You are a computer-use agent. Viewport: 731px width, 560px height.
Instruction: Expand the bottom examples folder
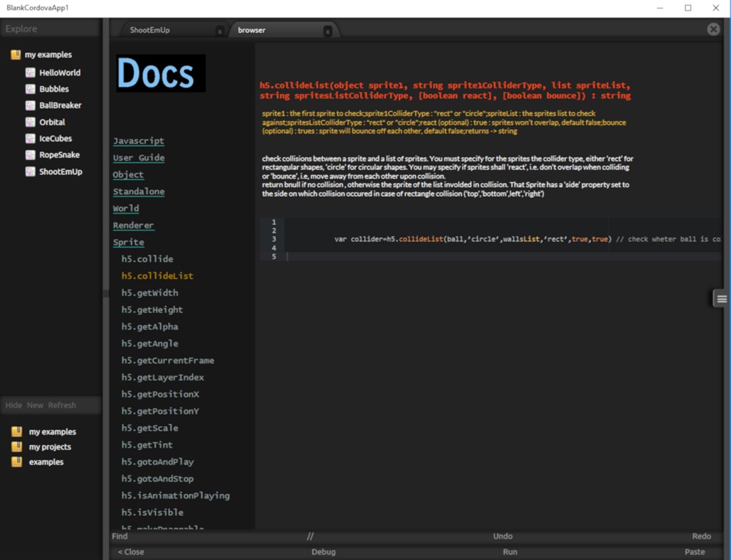[x=17, y=462]
